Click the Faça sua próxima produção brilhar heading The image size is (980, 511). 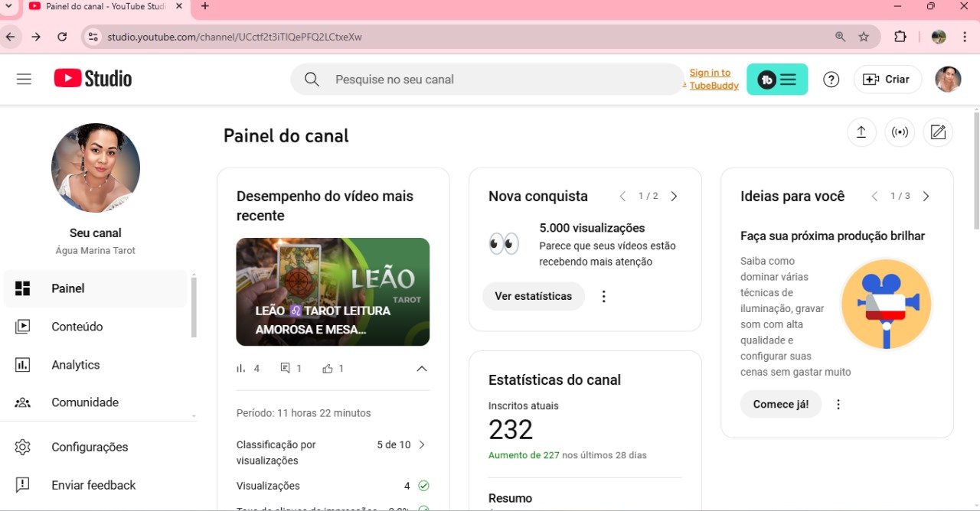[x=833, y=236]
